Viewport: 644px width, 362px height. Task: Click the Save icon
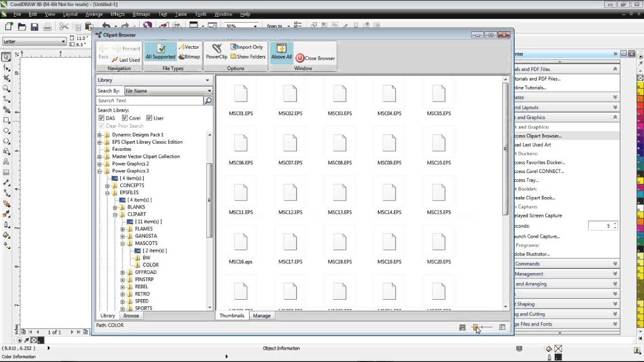35,27
